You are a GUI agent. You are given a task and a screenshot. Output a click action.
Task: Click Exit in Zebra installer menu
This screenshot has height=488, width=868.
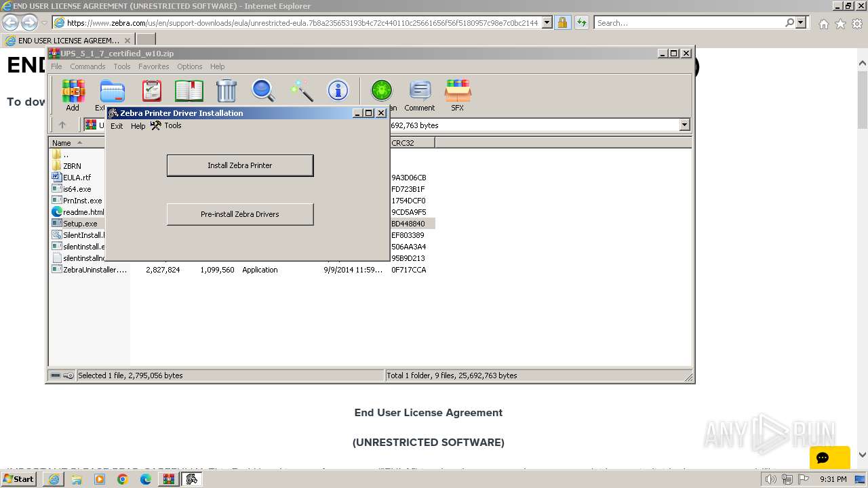pos(117,126)
